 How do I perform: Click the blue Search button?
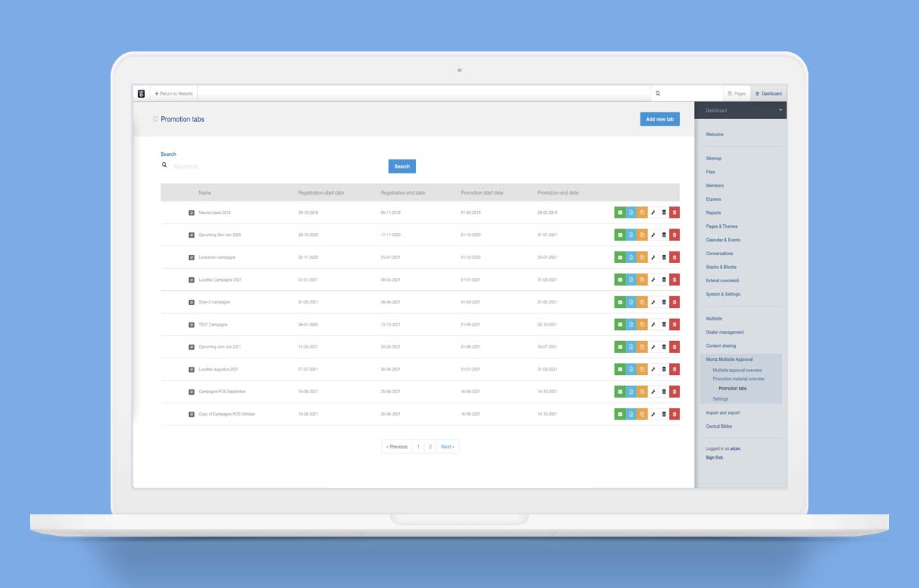(x=402, y=166)
